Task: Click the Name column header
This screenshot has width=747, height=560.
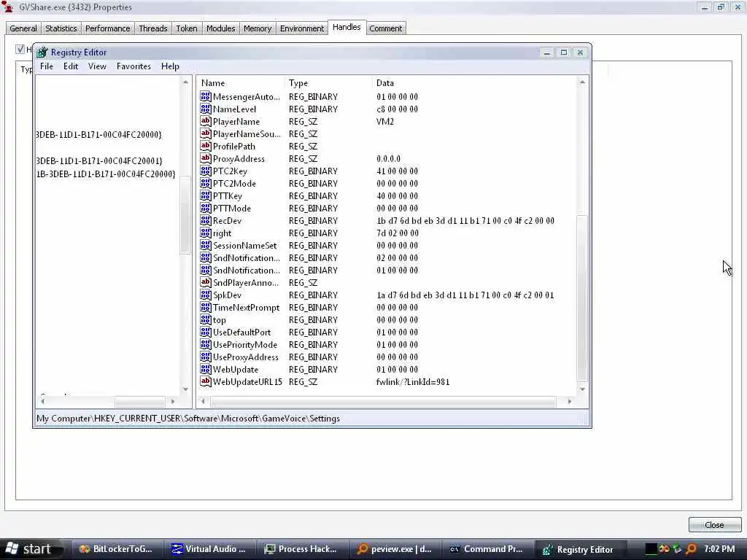Action: 241,83
